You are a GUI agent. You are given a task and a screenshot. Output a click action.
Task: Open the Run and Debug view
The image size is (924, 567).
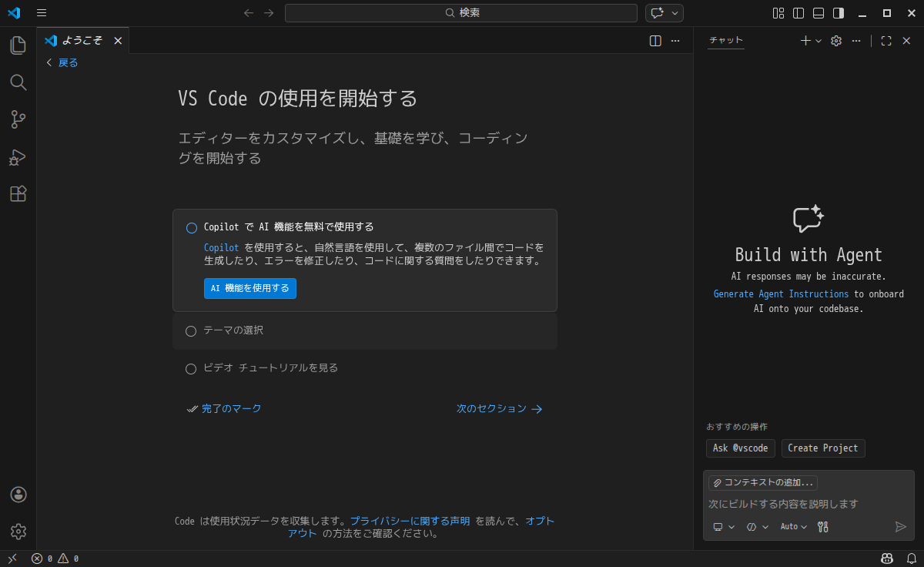tap(18, 157)
